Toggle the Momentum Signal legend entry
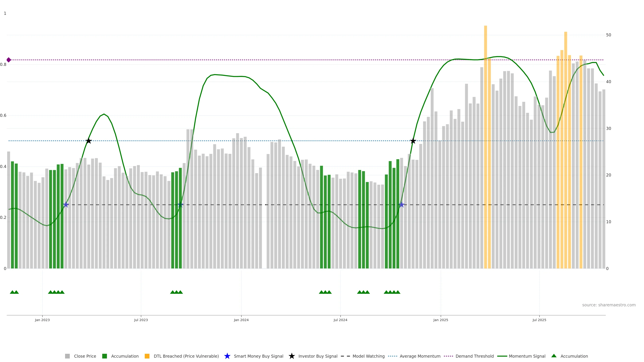 pos(527,356)
